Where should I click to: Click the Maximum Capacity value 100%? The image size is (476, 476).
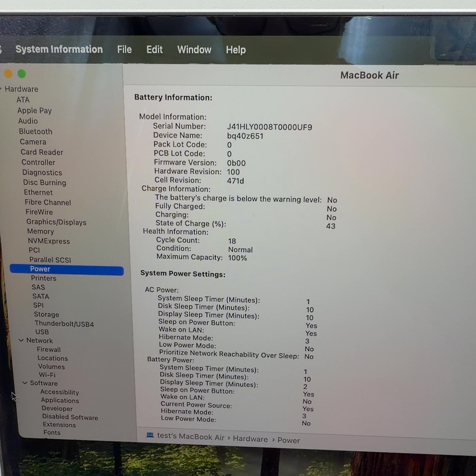click(238, 258)
